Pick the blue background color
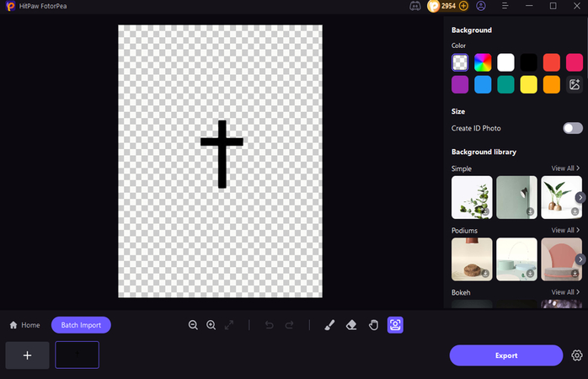Viewport: 588px width, 379px height. point(483,84)
